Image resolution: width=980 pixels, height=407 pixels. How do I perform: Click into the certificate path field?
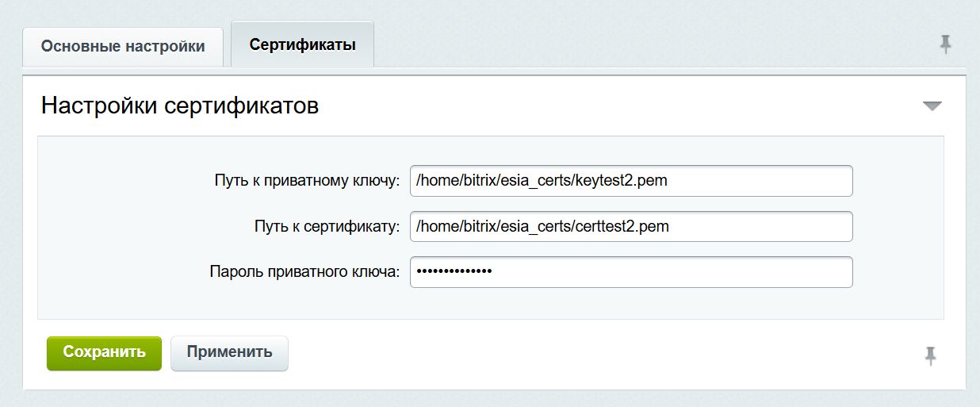tap(630, 227)
